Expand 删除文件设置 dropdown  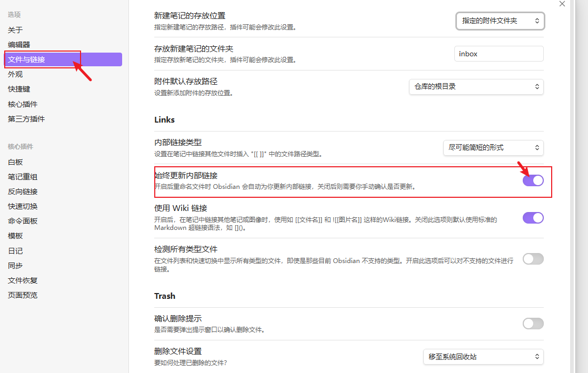483,357
